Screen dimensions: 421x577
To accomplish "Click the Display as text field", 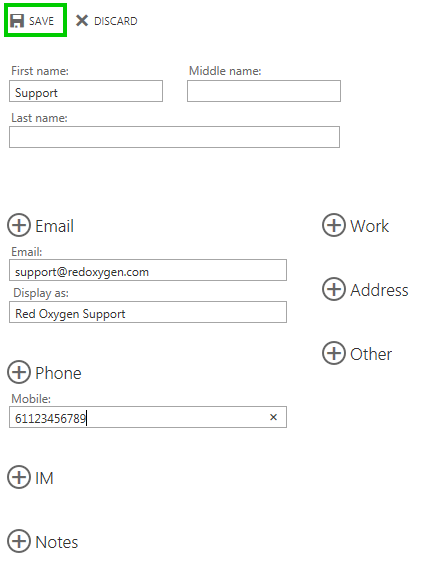I will (x=148, y=312).
